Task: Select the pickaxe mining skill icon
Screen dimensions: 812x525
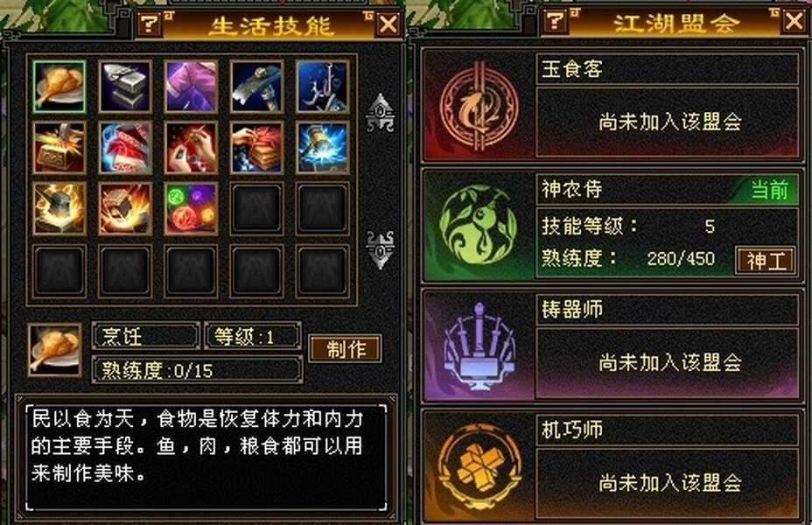Action: (256, 87)
